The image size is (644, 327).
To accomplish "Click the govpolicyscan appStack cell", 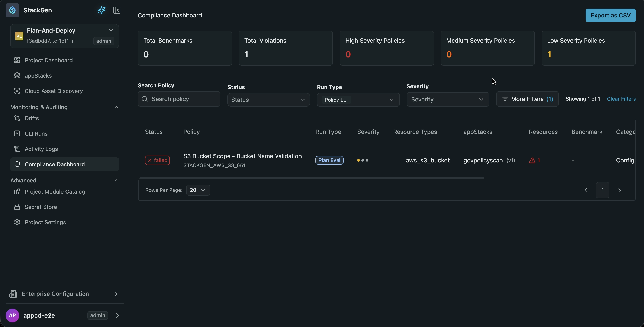I will [x=489, y=161].
